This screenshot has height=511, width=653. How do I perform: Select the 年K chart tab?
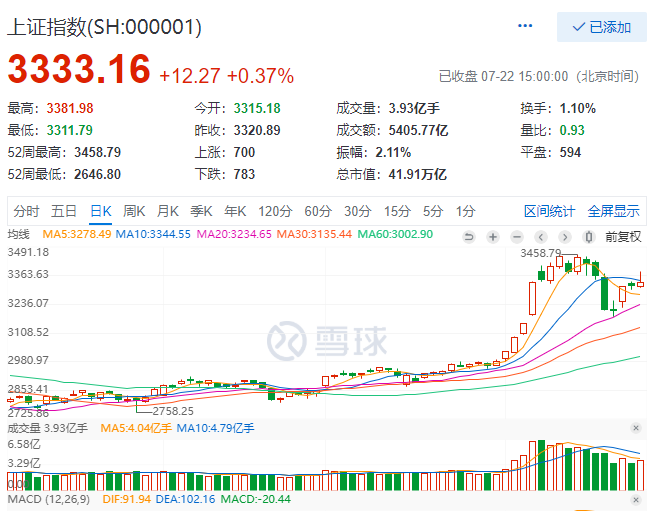coord(235,211)
